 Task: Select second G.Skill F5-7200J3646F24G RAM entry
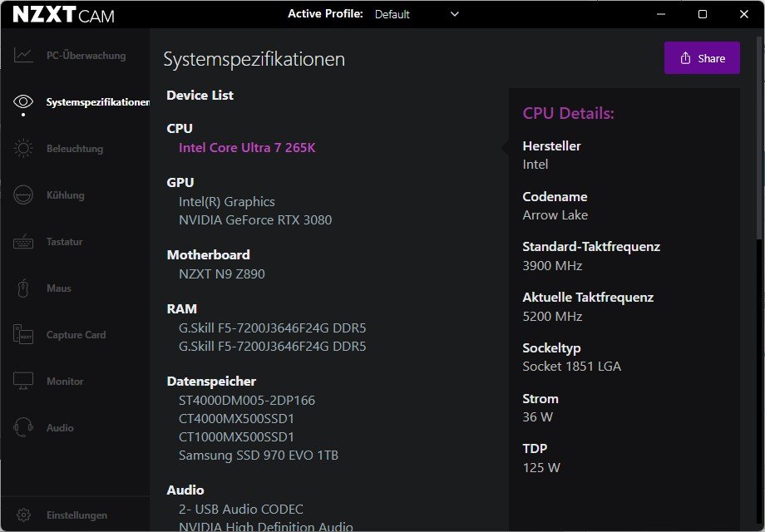point(272,346)
